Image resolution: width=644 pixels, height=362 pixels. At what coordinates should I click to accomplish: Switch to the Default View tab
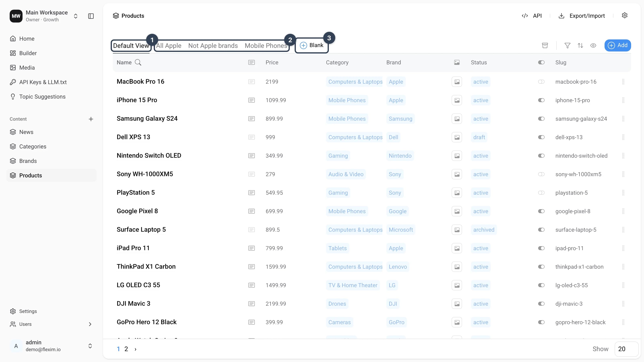(x=131, y=45)
